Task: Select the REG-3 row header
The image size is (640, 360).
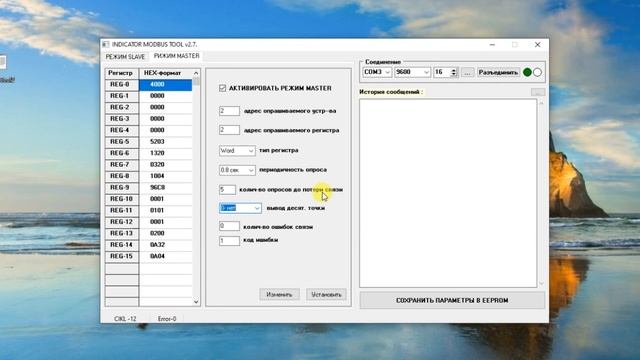Action: pyautogui.click(x=122, y=119)
